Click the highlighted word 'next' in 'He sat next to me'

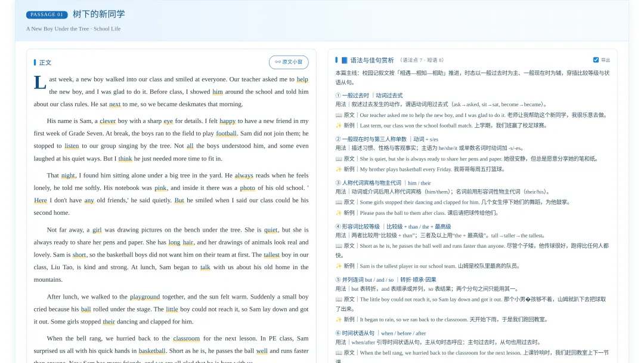(x=114, y=104)
